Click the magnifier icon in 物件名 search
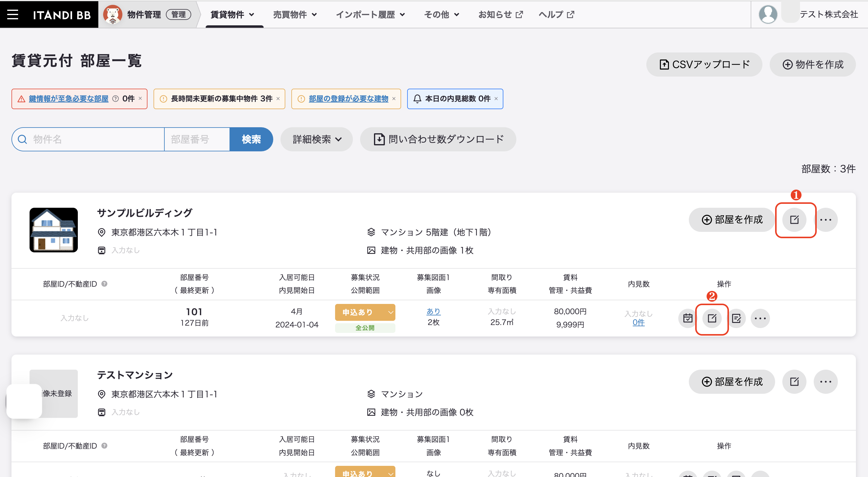Screen dimensions: 868x477 (22, 139)
